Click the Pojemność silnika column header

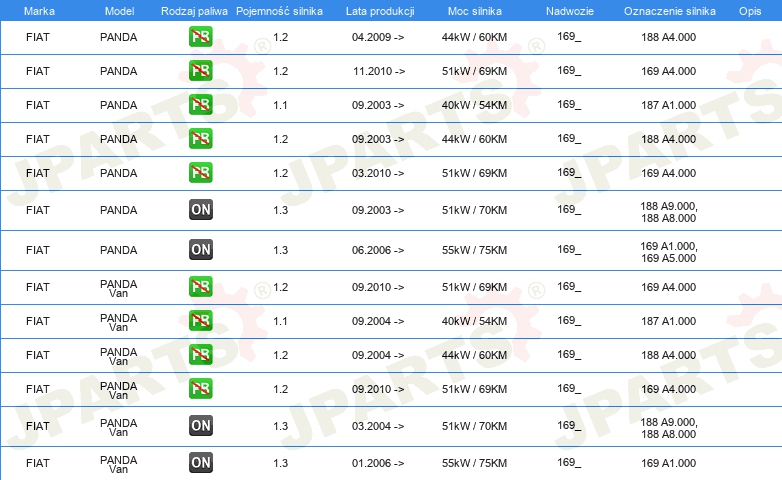(x=279, y=11)
